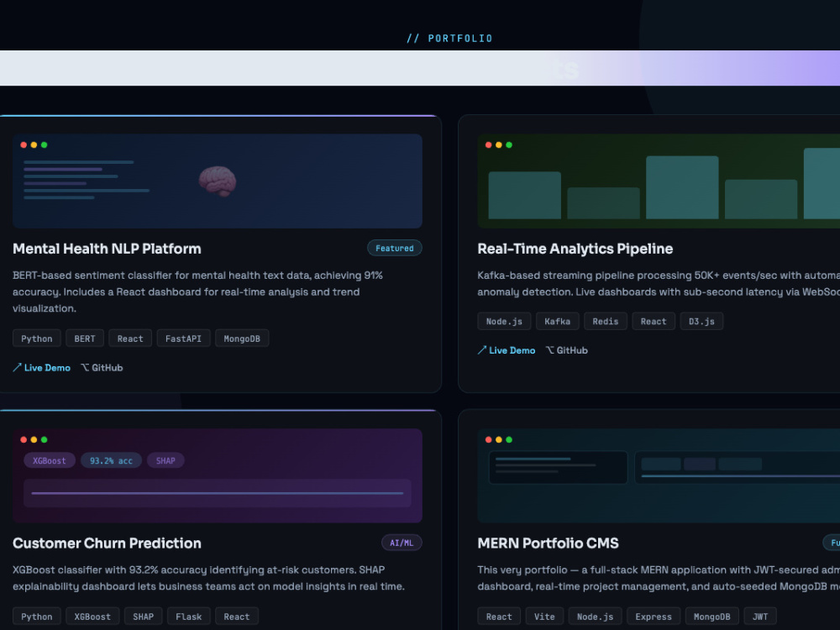Screen dimensions: 840x630
Task: Click the D3.js tag
Action: pyautogui.click(x=701, y=322)
